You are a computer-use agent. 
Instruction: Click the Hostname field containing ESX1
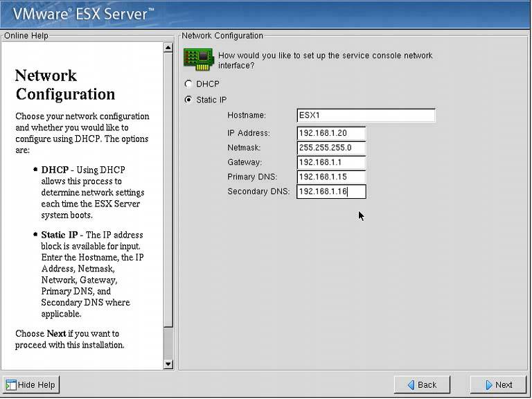(x=366, y=116)
